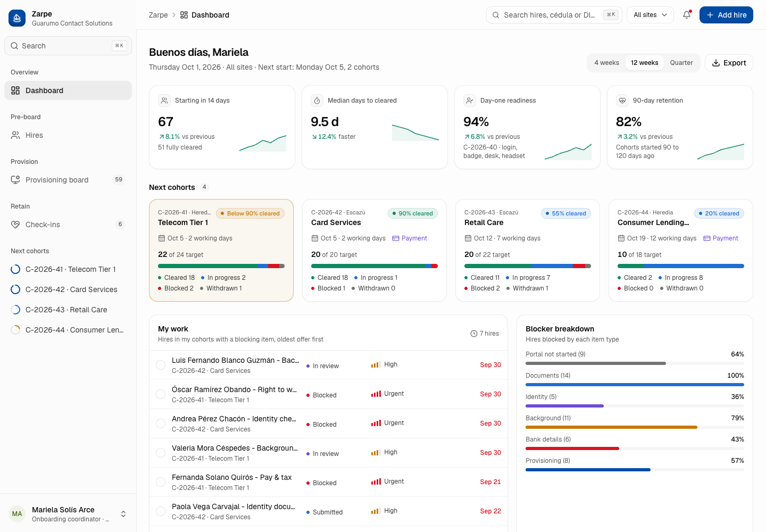This screenshot has height=532, width=766.
Task: Switch to the Quarter range
Action: pyautogui.click(x=681, y=63)
